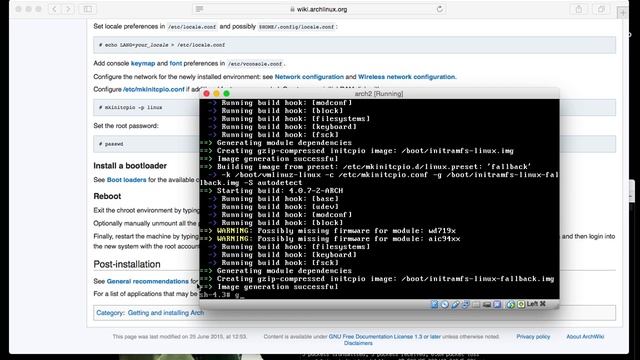
Task: Click the 'Reboot' heading
Action: pos(107,196)
